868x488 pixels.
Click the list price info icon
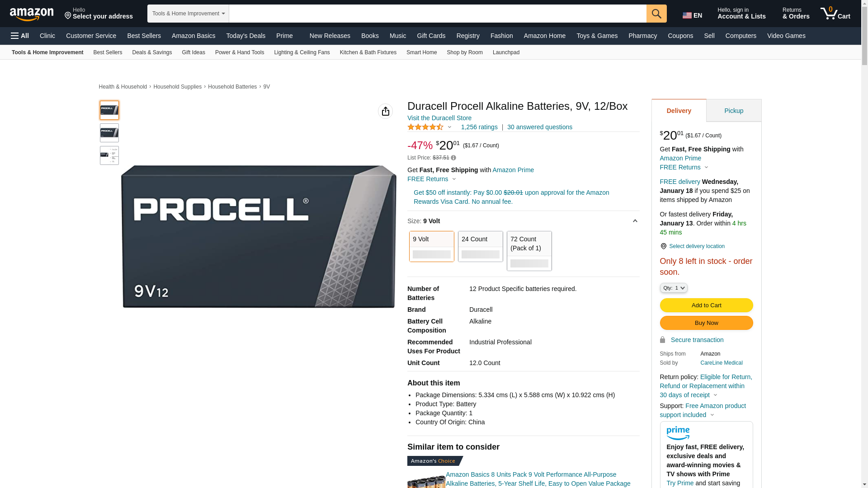(453, 158)
